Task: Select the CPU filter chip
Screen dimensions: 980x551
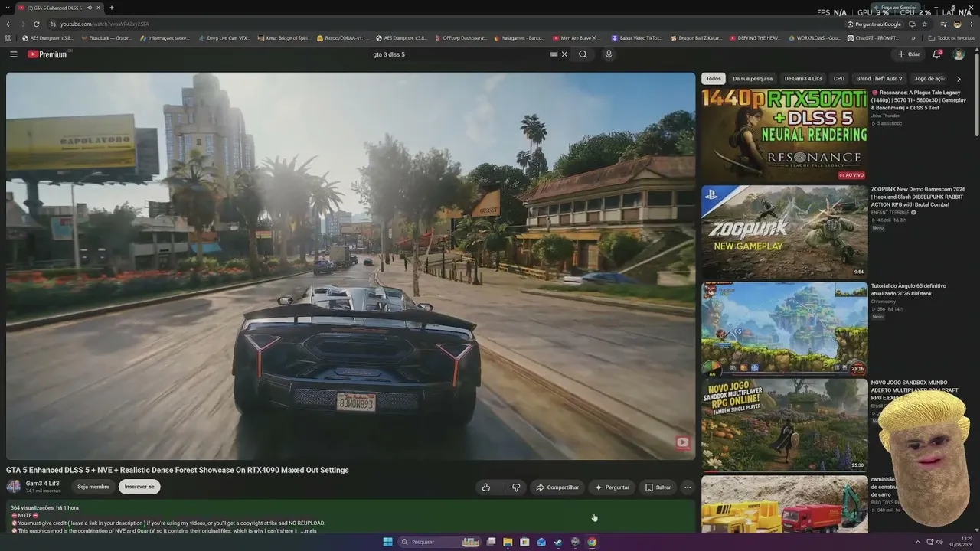Action: pyautogui.click(x=839, y=79)
